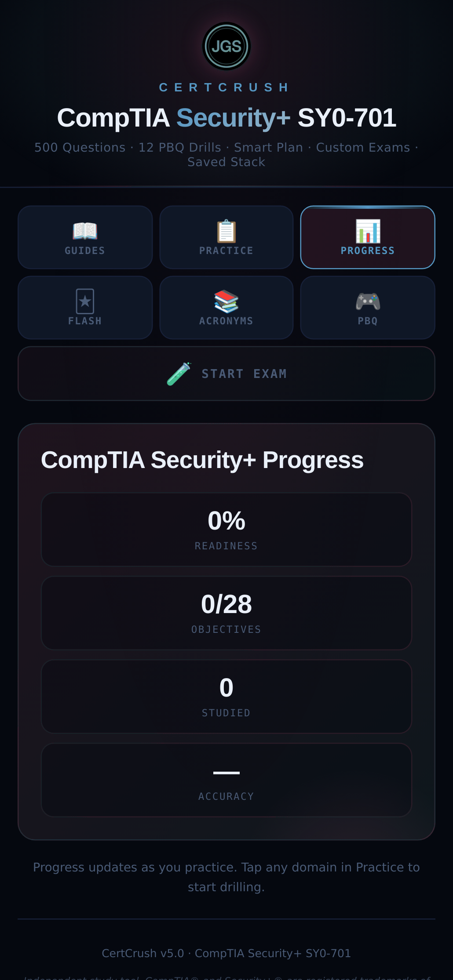This screenshot has width=453, height=980.
Task: Select the 0/28 Objectives card
Action: (x=226, y=613)
